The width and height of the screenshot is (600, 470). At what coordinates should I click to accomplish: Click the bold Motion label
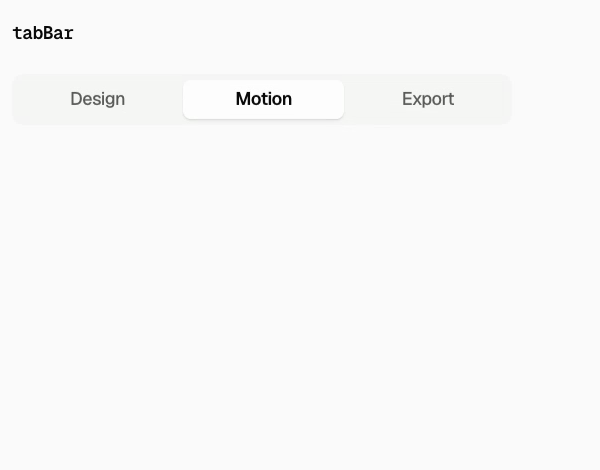pos(264,99)
